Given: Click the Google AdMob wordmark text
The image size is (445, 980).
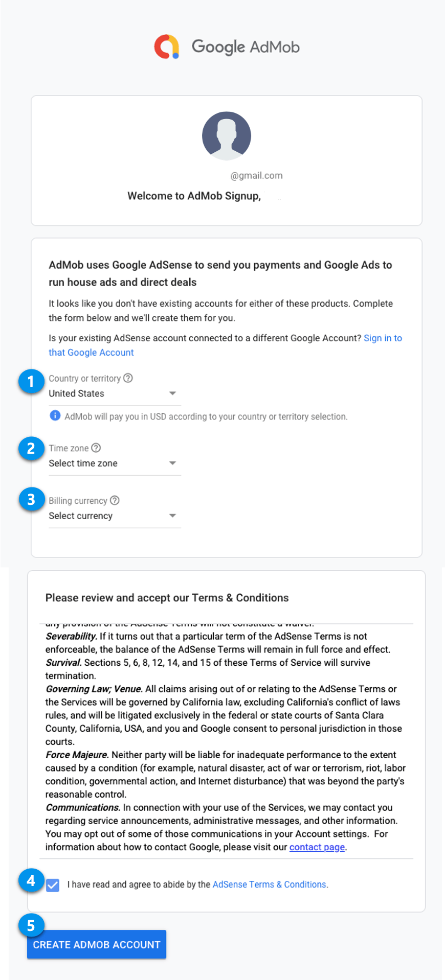Looking at the screenshot, I should [x=246, y=47].
